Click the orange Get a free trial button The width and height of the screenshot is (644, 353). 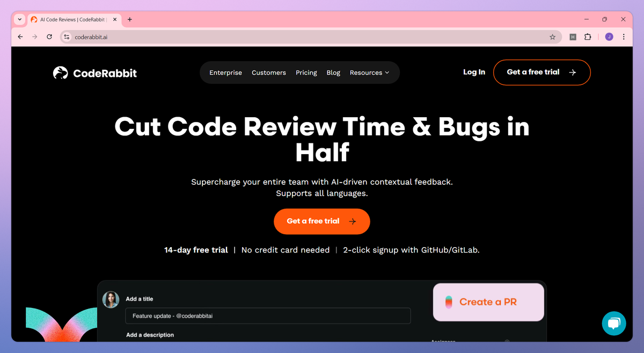point(321,221)
